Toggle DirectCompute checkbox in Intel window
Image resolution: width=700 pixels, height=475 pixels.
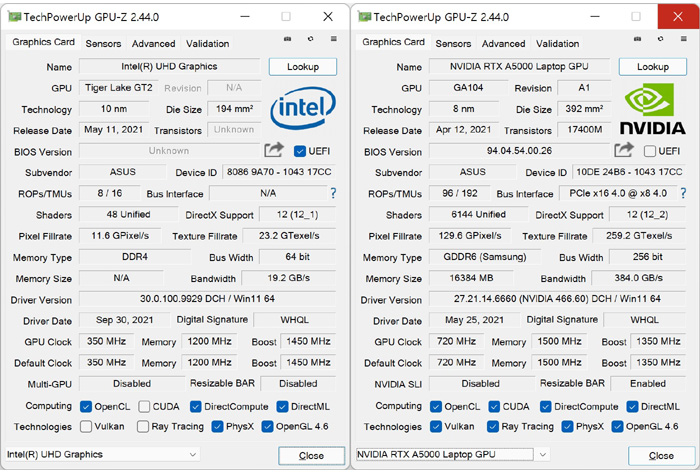[196, 407]
